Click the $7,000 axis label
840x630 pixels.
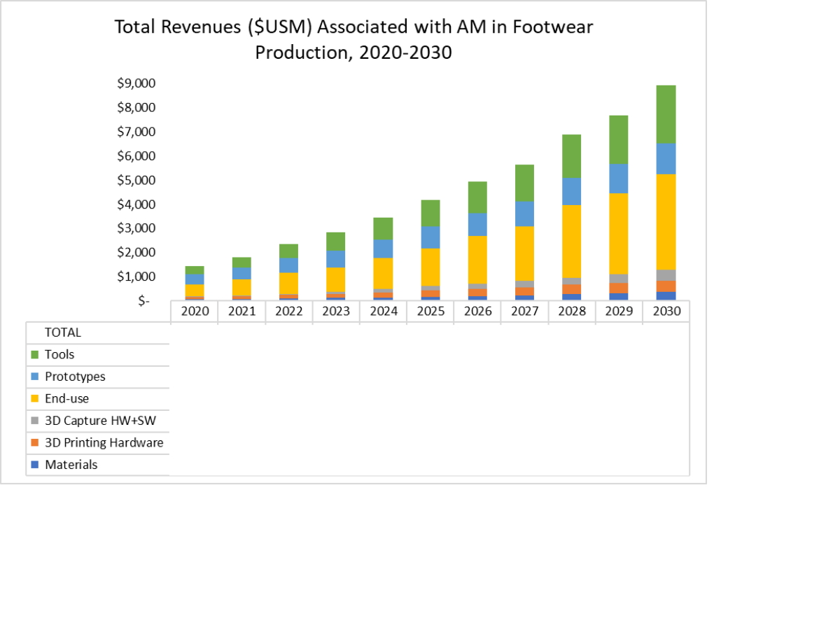pyautogui.click(x=136, y=132)
